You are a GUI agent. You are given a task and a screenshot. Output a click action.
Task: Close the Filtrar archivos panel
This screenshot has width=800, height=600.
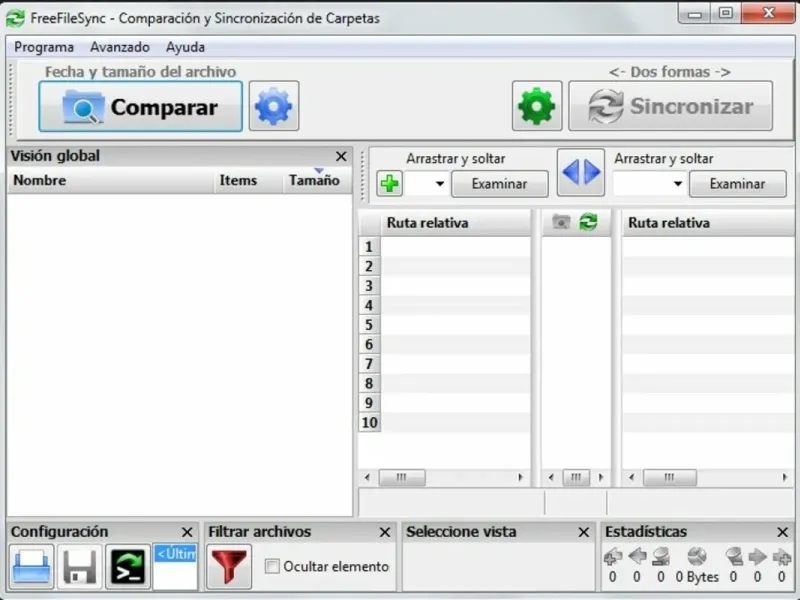pos(385,532)
